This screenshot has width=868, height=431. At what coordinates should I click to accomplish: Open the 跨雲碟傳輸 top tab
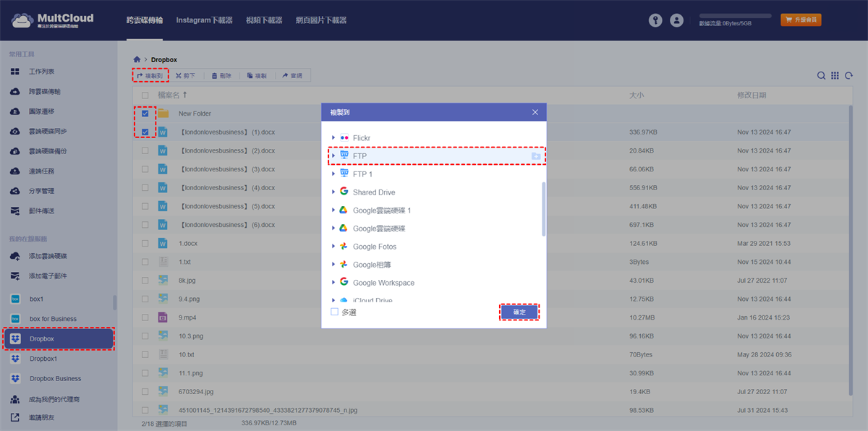[x=145, y=20]
